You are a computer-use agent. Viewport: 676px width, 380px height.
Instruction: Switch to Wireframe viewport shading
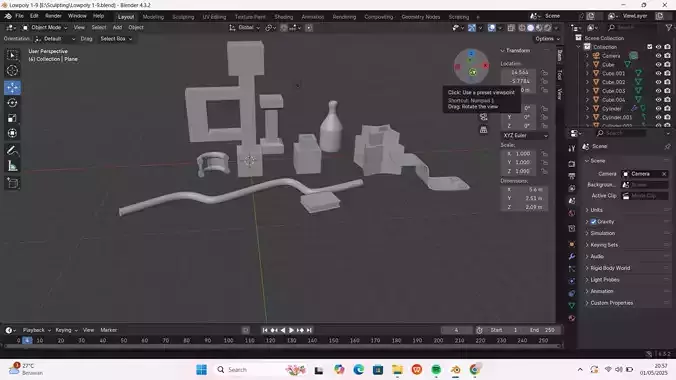click(522, 28)
